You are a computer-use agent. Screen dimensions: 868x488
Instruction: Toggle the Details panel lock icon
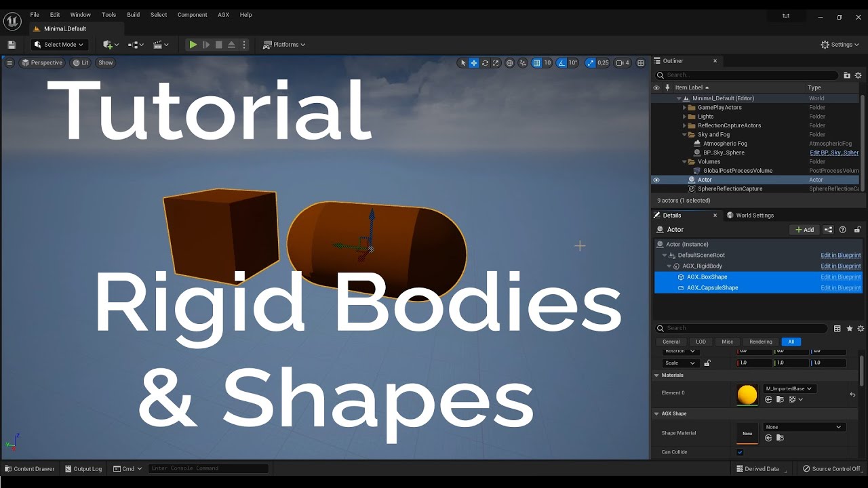click(x=857, y=230)
